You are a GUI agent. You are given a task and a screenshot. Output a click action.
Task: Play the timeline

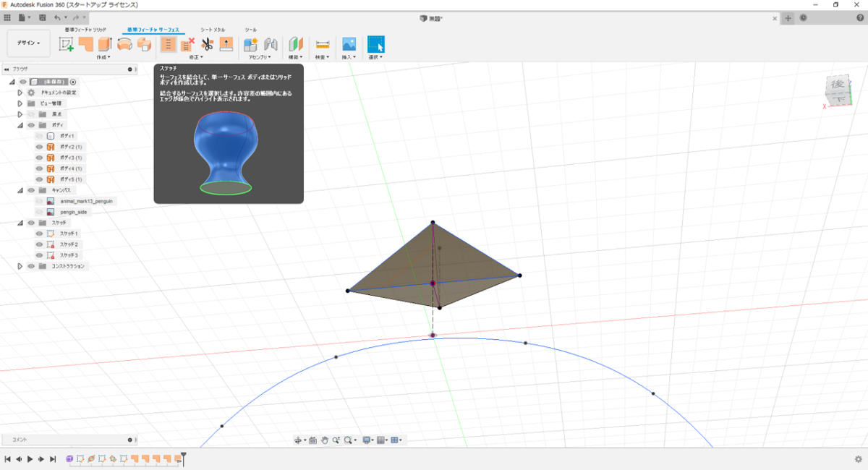click(x=30, y=458)
